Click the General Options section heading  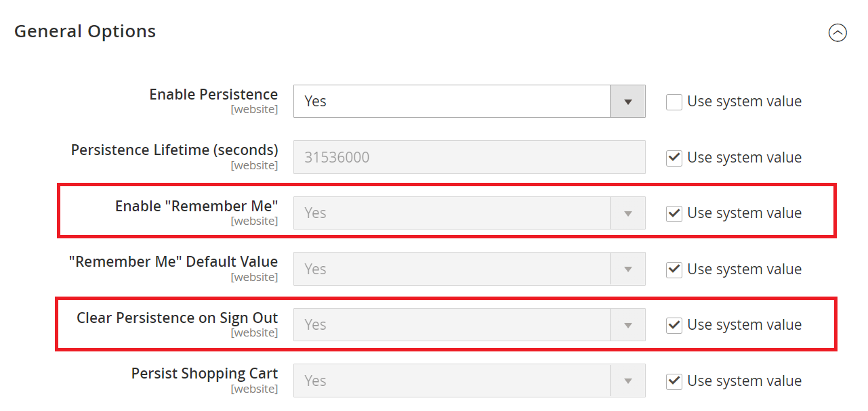[85, 30]
